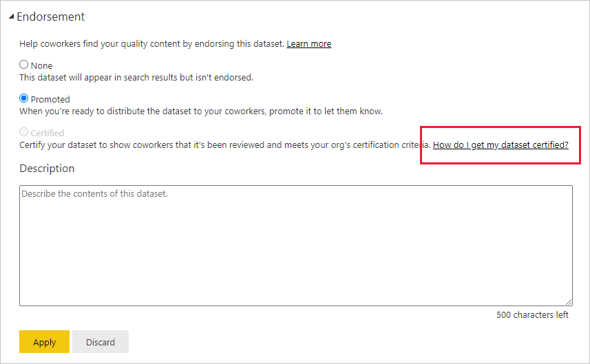
Task: Click the Discard button
Action: pyautogui.click(x=101, y=342)
